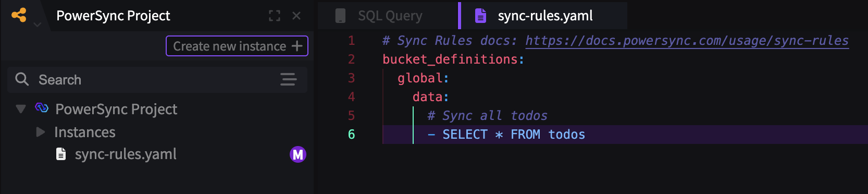Click the file icon beside sync-rules.yaml in the tree
The width and height of the screenshot is (868, 194).
[x=61, y=154]
